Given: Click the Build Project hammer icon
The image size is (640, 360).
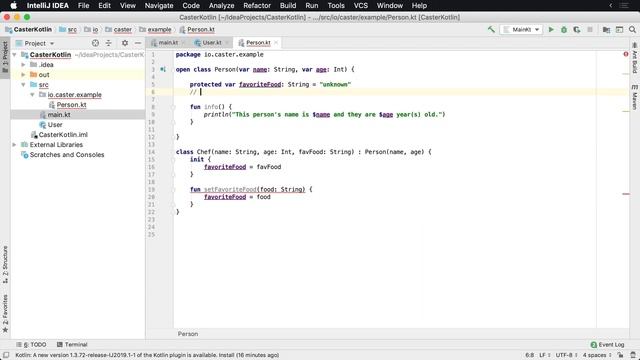Looking at the screenshot, I should pos(491,29).
